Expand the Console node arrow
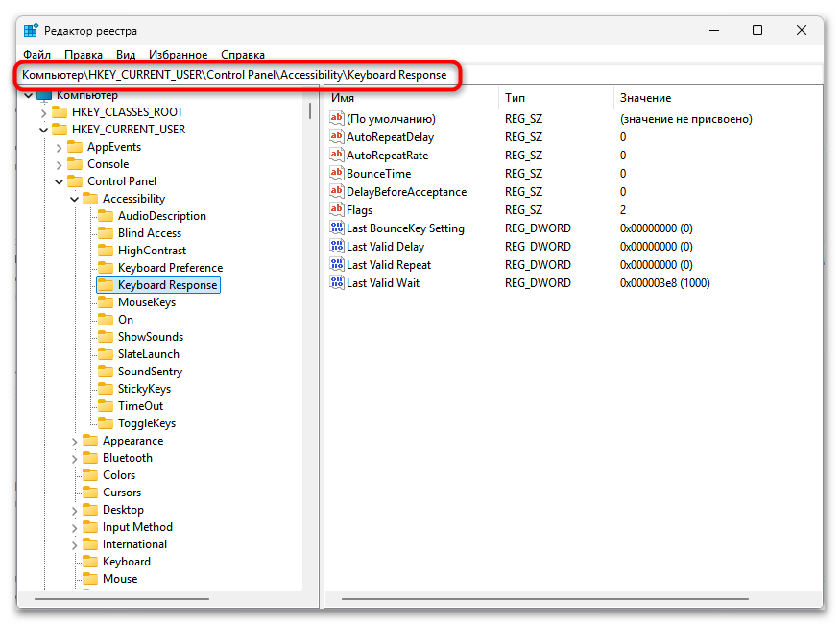The image size is (840, 625). (x=59, y=165)
